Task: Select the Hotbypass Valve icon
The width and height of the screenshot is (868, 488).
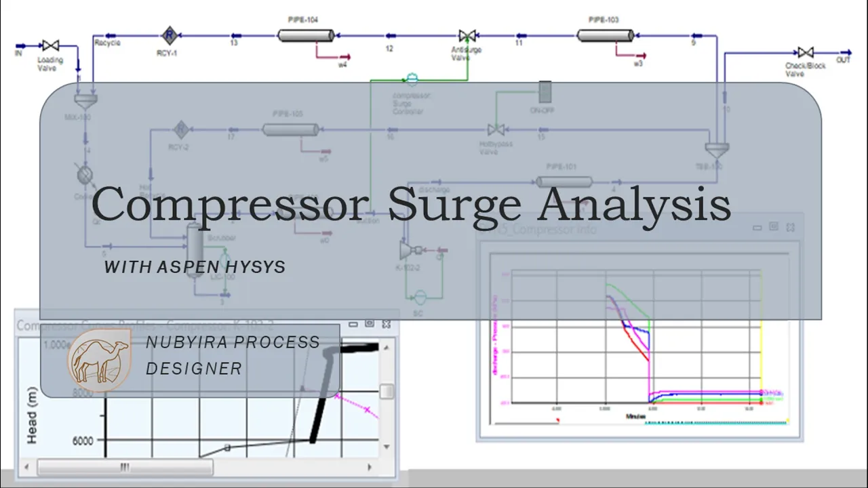Action: pos(496,129)
